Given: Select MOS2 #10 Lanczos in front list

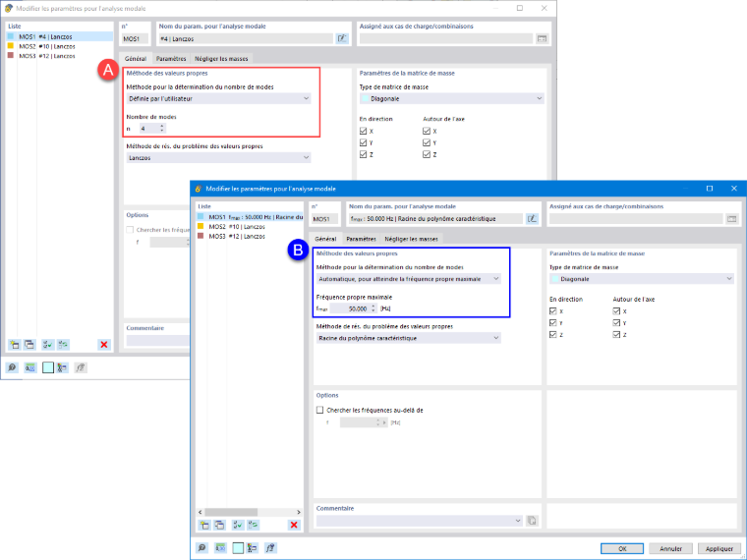Looking at the screenshot, I should (x=250, y=227).
